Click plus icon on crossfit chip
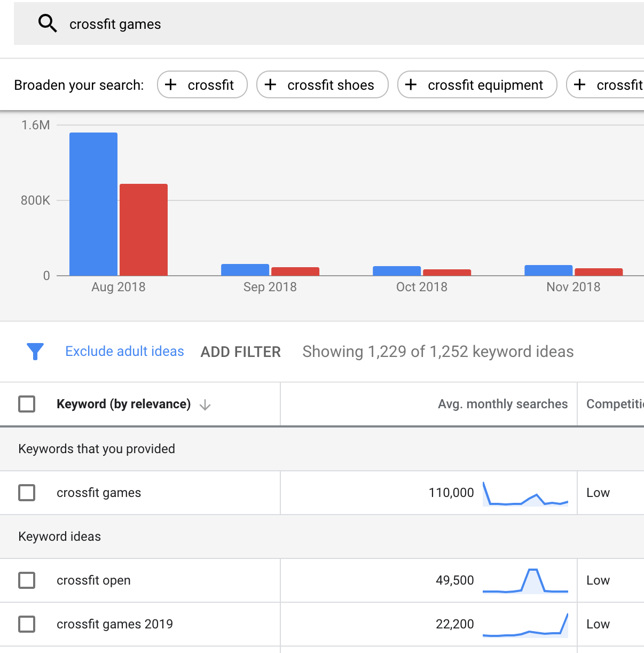The height and width of the screenshot is (653, 644). click(171, 85)
